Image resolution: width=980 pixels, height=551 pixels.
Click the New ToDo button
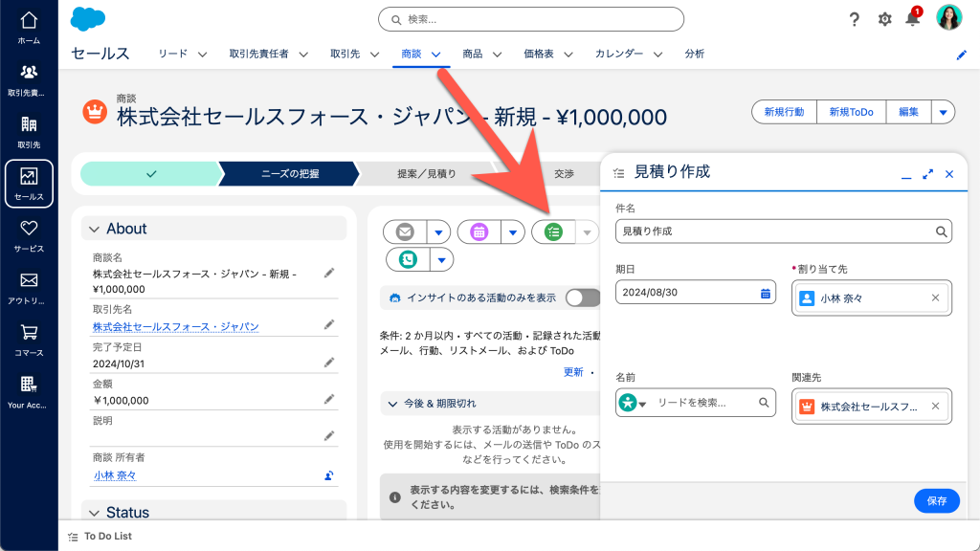(x=851, y=113)
